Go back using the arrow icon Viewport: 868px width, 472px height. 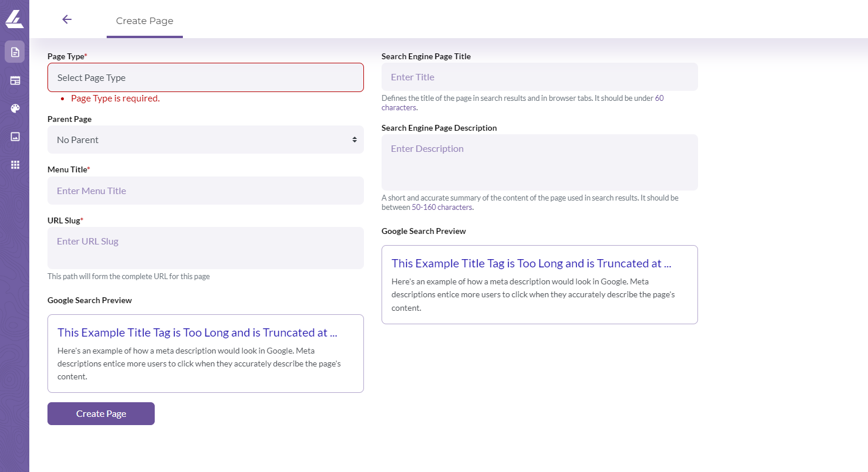coord(67,19)
